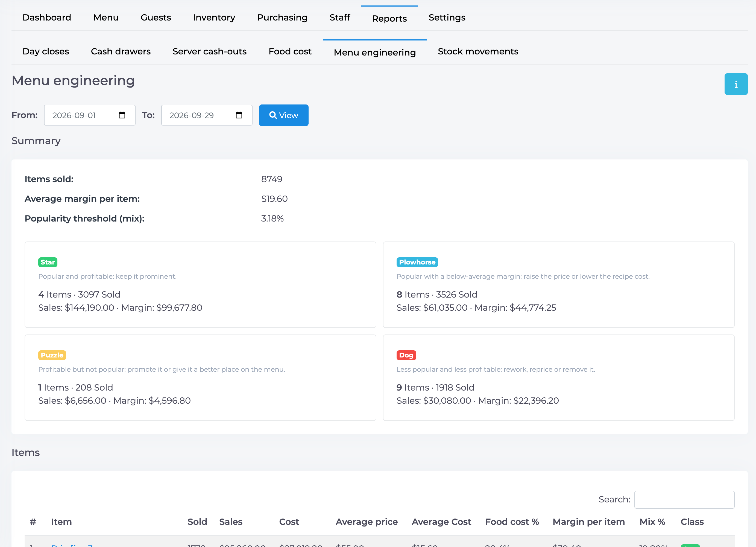Click the red Dog badge
Viewport: 756px width, 547px height.
tap(406, 355)
